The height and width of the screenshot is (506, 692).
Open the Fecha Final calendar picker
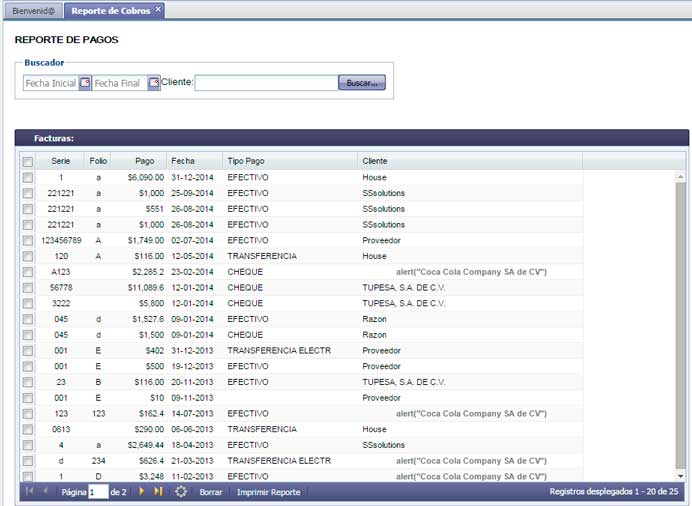click(154, 83)
